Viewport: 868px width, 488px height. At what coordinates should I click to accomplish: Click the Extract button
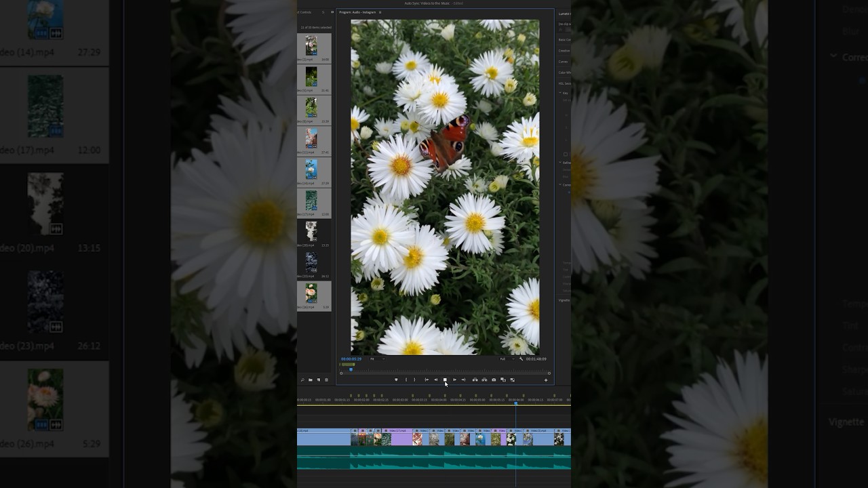point(484,380)
